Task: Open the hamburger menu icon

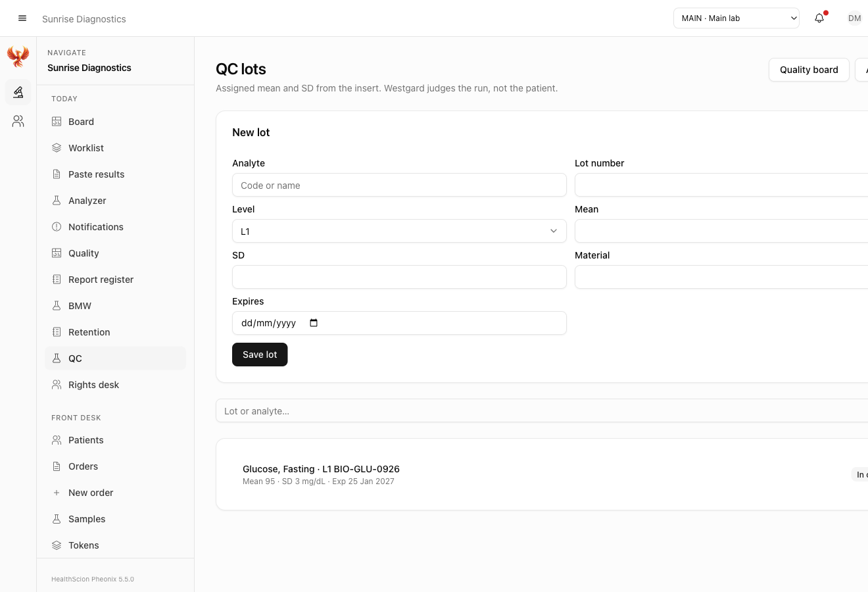Action: [x=22, y=18]
